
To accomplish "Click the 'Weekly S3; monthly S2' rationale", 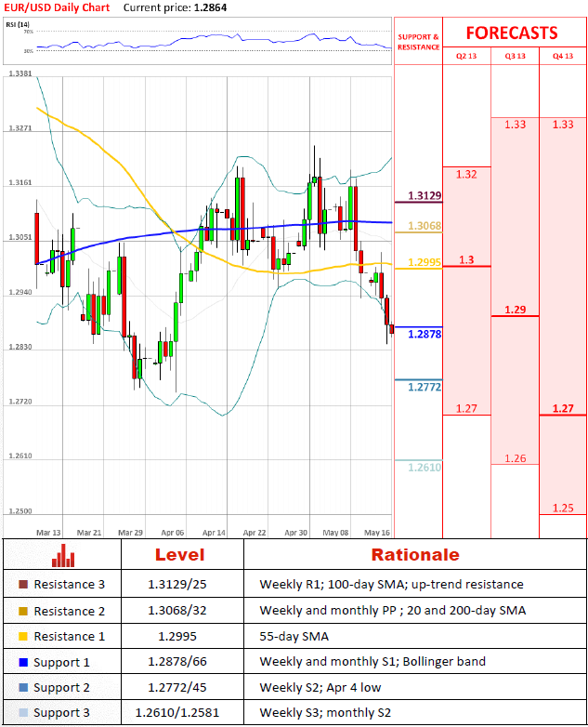I will (x=325, y=713).
